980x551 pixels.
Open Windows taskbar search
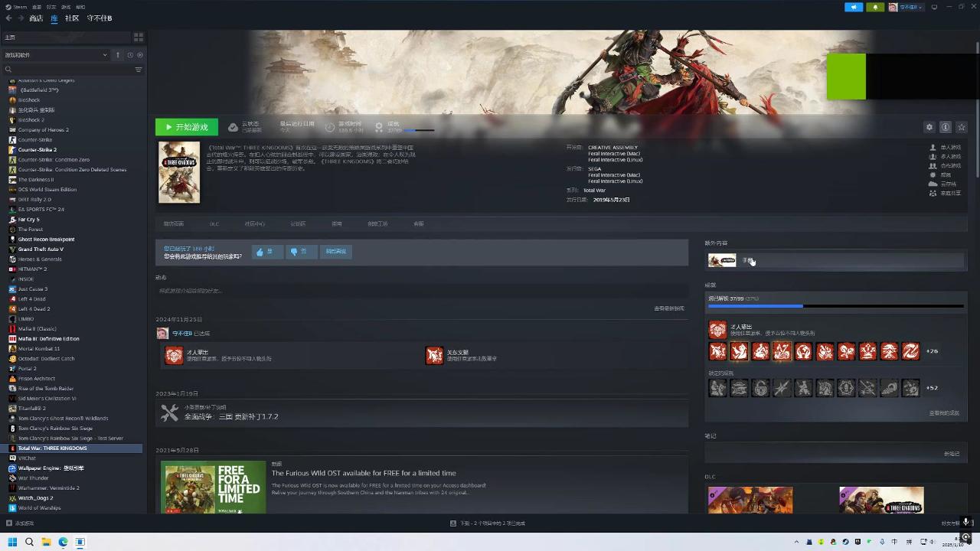[x=29, y=542]
